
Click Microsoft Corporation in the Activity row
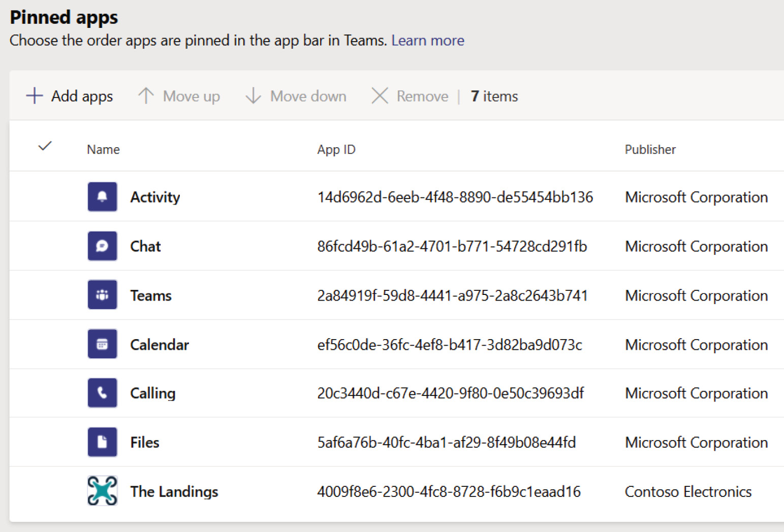point(696,197)
